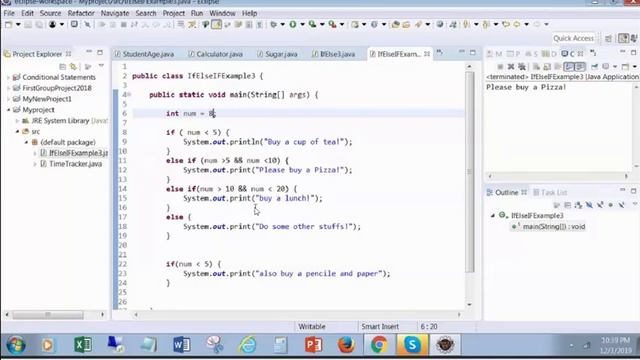Click Remove All Terminated Launches in Console
The image size is (640, 360).
pos(522,67)
